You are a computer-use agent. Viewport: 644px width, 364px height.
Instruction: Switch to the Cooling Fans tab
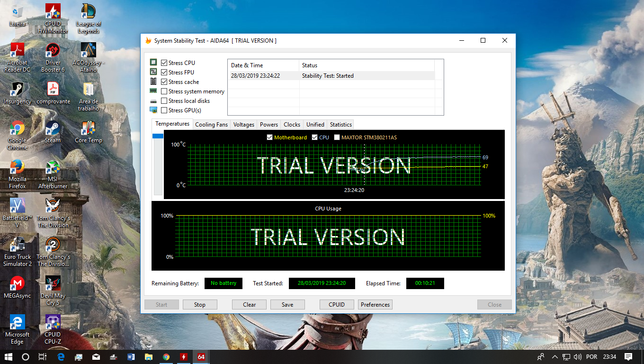click(x=211, y=125)
